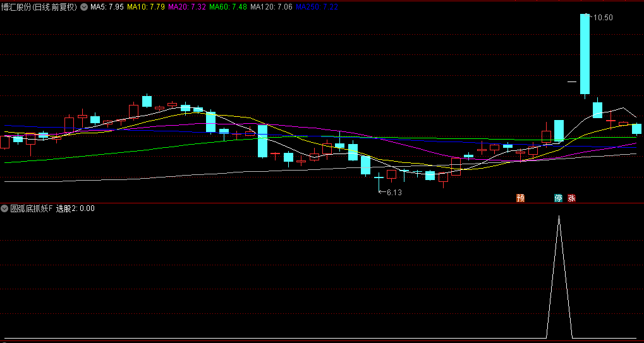Click the 选股2: 0.00 value
The image size is (644, 343).
click(x=76, y=208)
